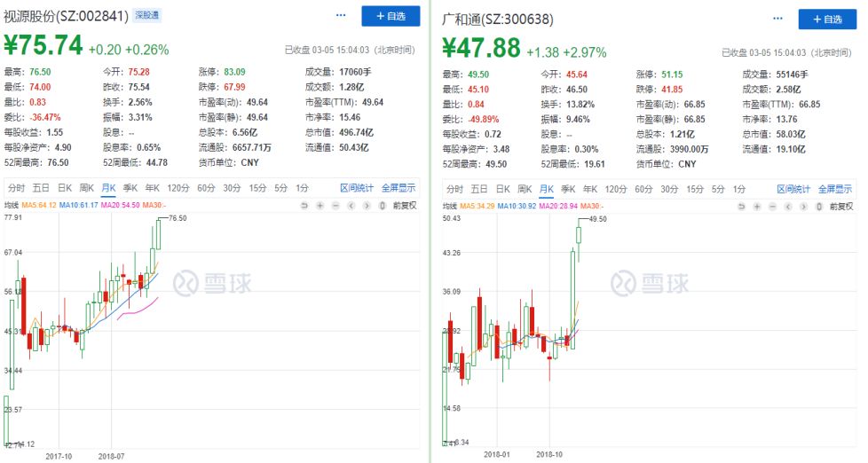
Task: Zoom in the 广和通 chart
Action: click(x=757, y=207)
